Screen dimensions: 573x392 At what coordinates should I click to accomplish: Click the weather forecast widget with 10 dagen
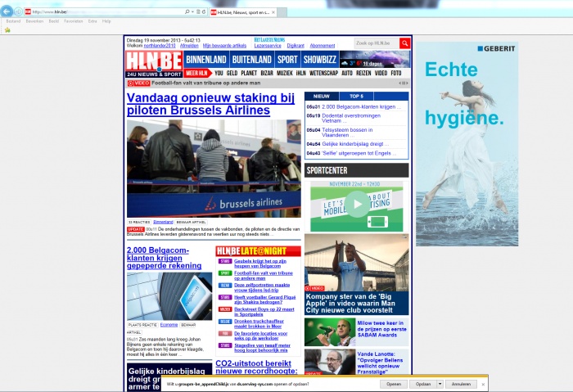[x=375, y=60]
